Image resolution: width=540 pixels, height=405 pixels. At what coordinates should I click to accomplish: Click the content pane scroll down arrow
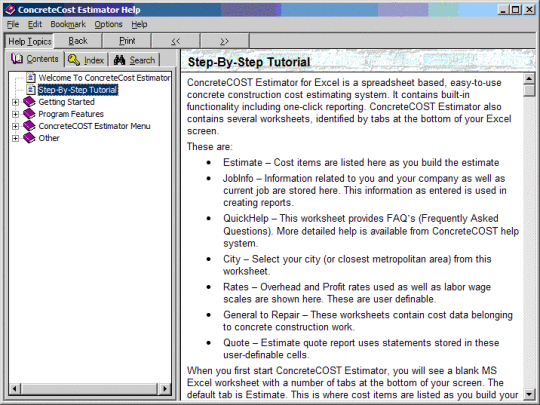click(x=529, y=394)
